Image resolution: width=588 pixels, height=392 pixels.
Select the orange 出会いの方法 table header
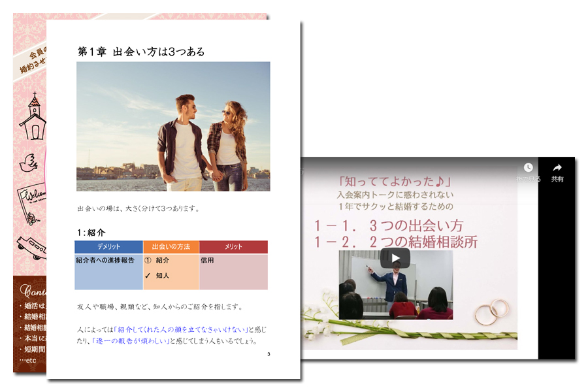pos(171,247)
